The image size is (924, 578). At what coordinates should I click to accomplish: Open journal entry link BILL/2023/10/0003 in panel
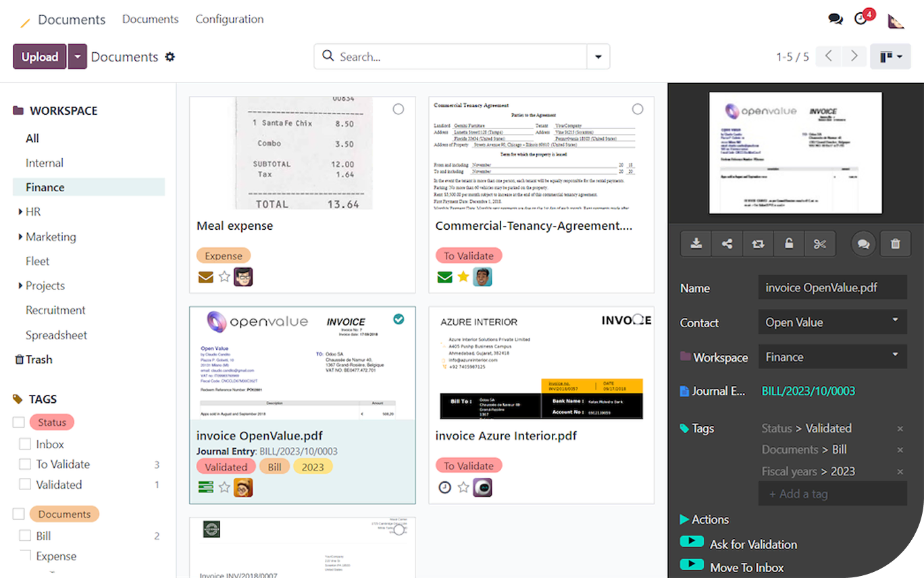coord(808,391)
